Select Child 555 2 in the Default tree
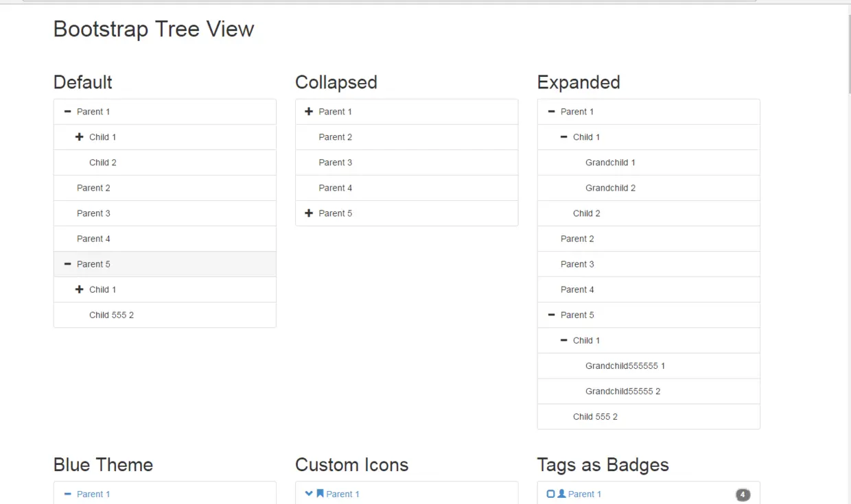Screen dimensions: 851x504 111,315
